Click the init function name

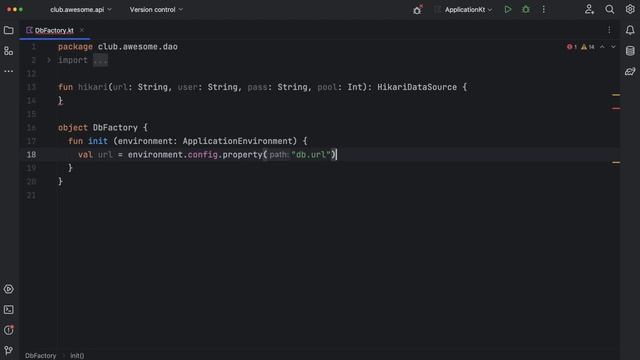[98, 141]
